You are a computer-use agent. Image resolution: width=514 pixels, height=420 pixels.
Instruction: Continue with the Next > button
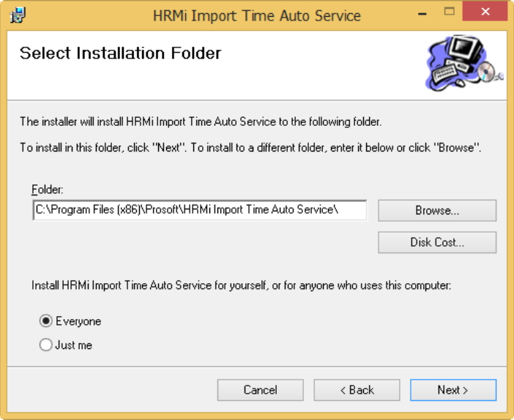(453, 390)
